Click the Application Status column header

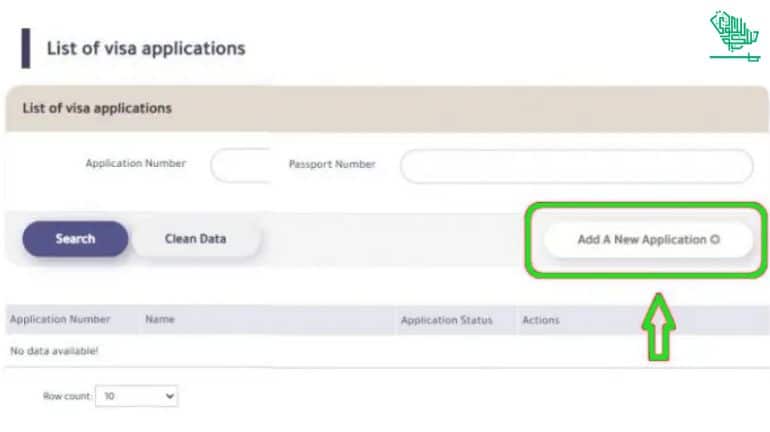tap(446, 320)
